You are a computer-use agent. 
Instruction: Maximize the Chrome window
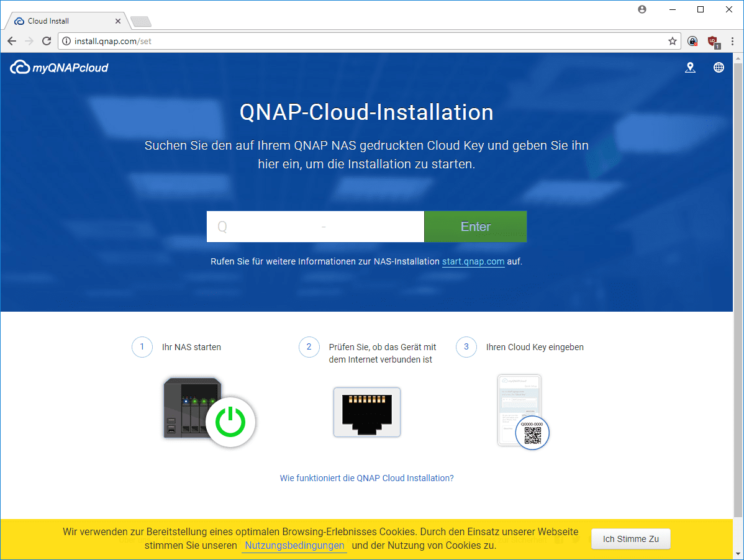pos(701,9)
